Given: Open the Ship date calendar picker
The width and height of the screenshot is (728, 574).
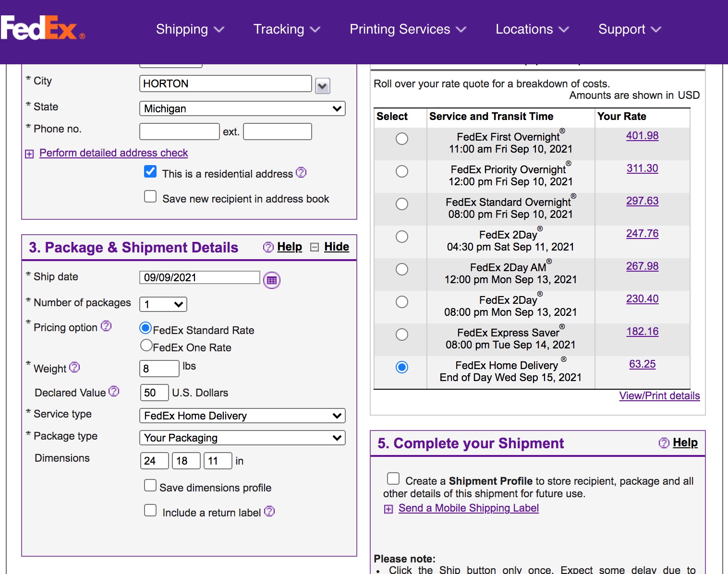Looking at the screenshot, I should 271,280.
